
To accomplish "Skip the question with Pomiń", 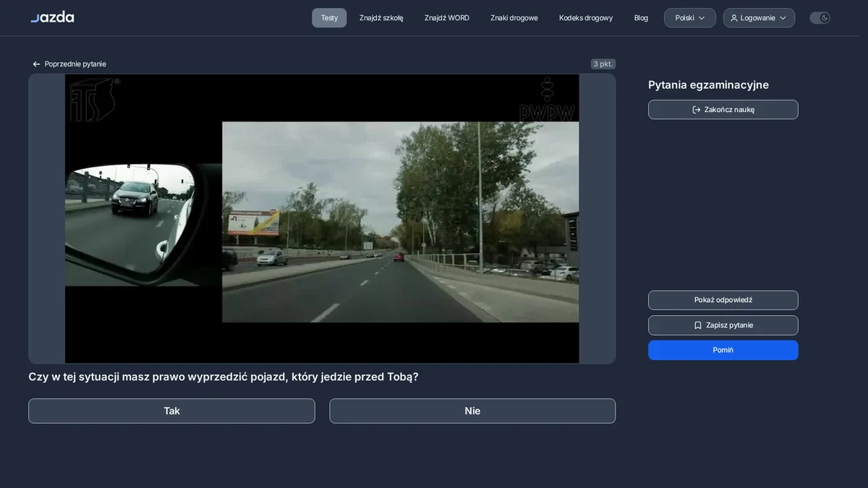I will tap(723, 350).
